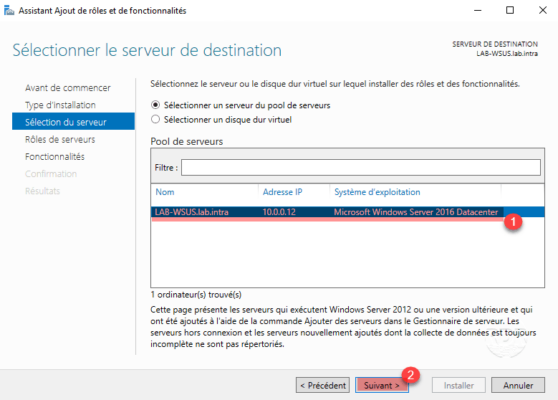Jump to Rôles de serveurs step
This screenshot has height=400, width=558.
coord(60,140)
